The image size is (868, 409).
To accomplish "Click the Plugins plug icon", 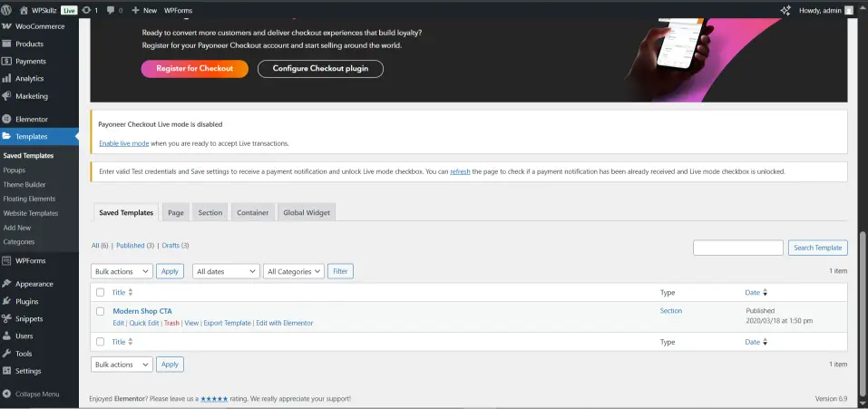I will (x=6, y=302).
